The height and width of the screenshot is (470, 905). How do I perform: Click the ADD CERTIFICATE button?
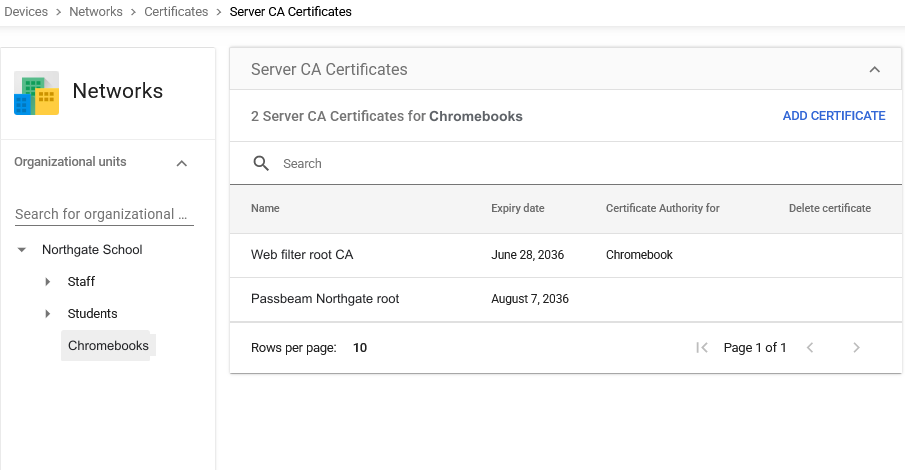click(x=834, y=115)
